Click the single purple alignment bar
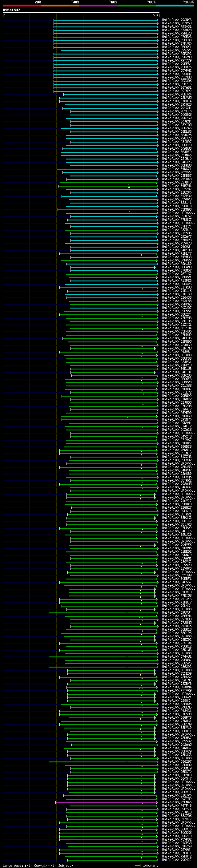Viewport: 197px width, 868px height. [x=106, y=802]
